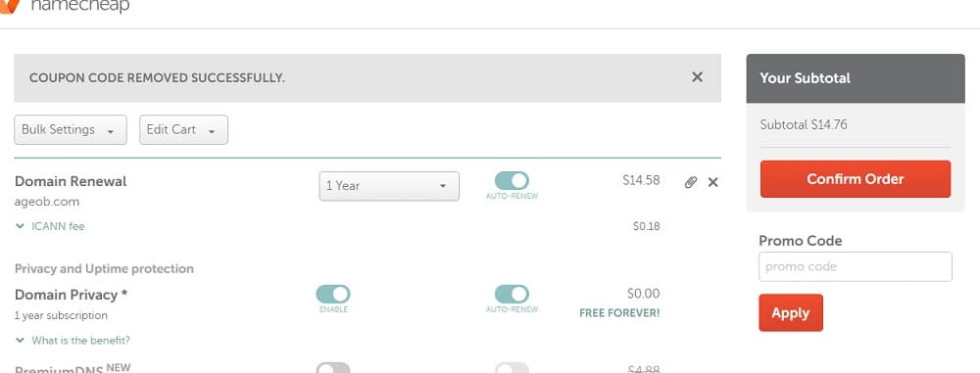Focus the promo code input field

coord(855,267)
